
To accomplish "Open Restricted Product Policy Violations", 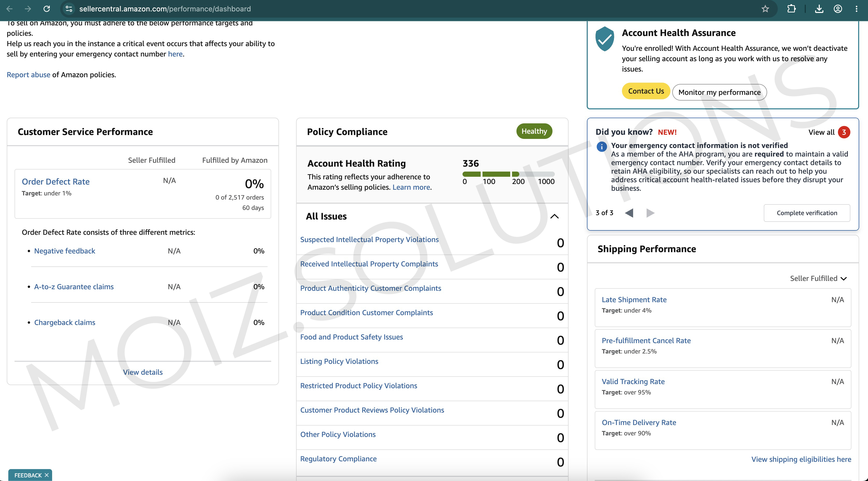I will coord(359,386).
